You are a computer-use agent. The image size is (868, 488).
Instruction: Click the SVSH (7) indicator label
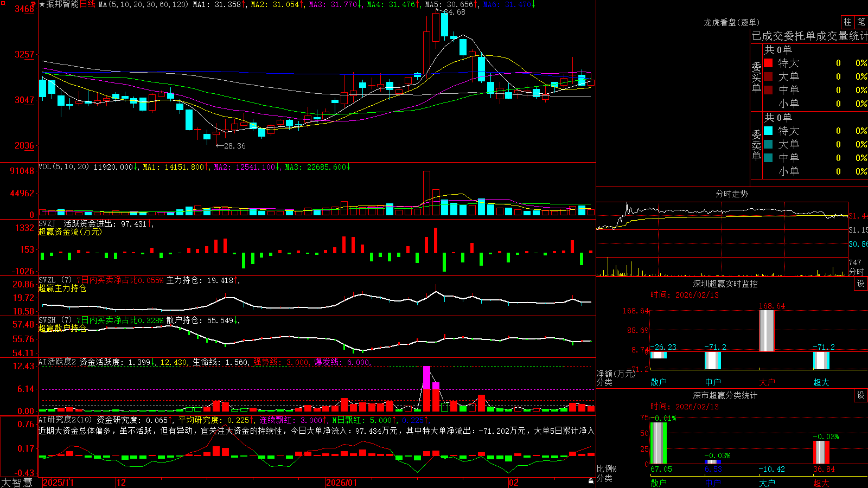coord(55,320)
